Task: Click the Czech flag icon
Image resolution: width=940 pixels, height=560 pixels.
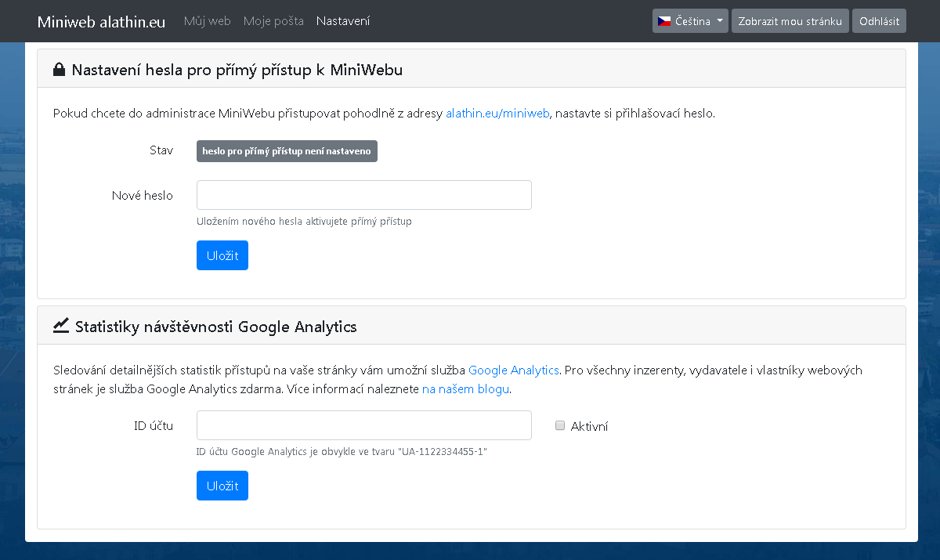Action: pyautogui.click(x=664, y=21)
